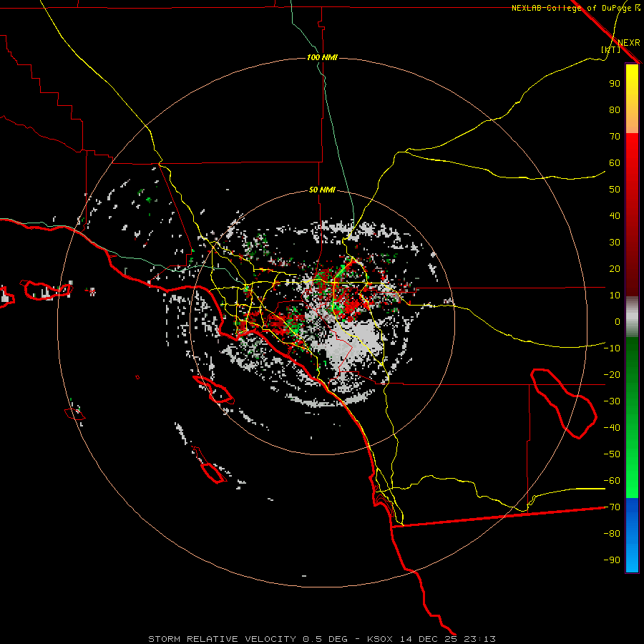Click the positive 70 scale value
Screen dimensions: 644x644
pos(615,137)
